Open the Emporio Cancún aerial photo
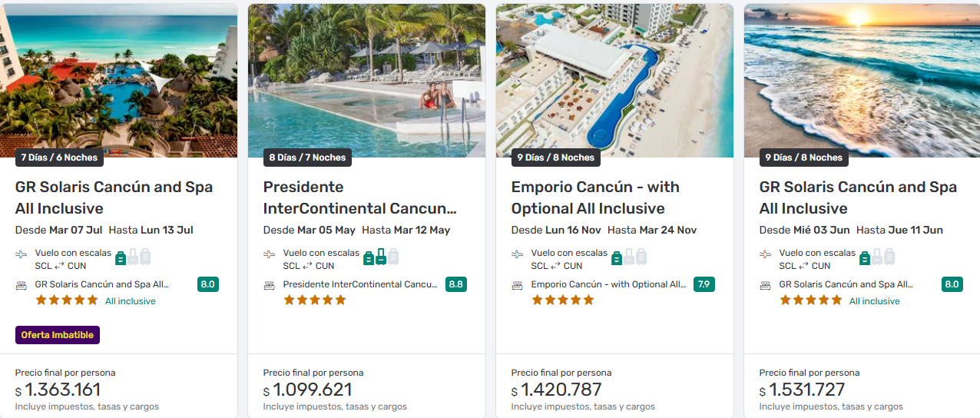Image resolution: width=980 pixels, height=418 pixels. [614, 77]
